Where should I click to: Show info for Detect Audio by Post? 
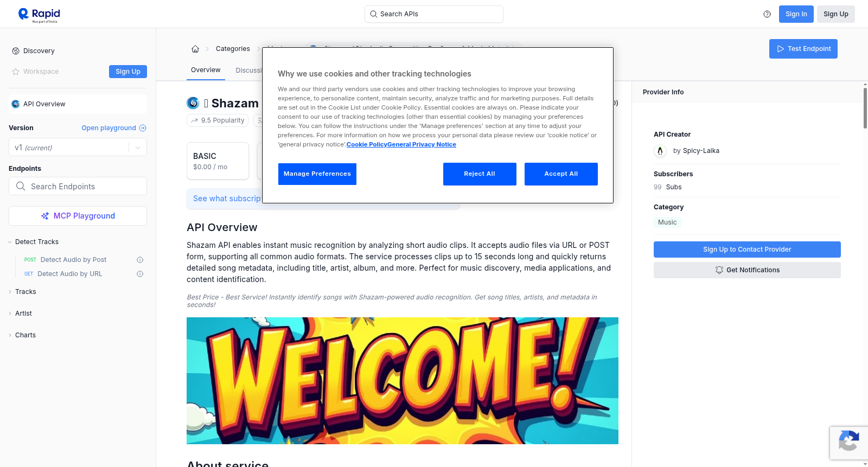tap(140, 260)
